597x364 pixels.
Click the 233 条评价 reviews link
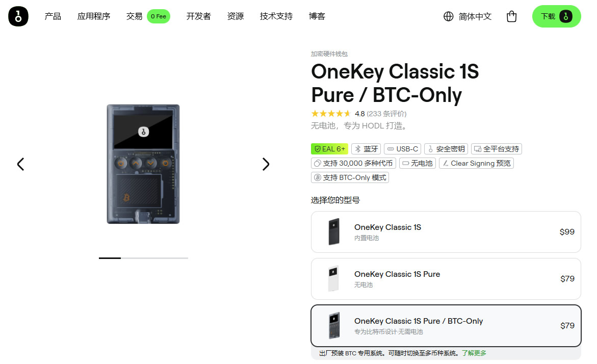click(x=386, y=114)
